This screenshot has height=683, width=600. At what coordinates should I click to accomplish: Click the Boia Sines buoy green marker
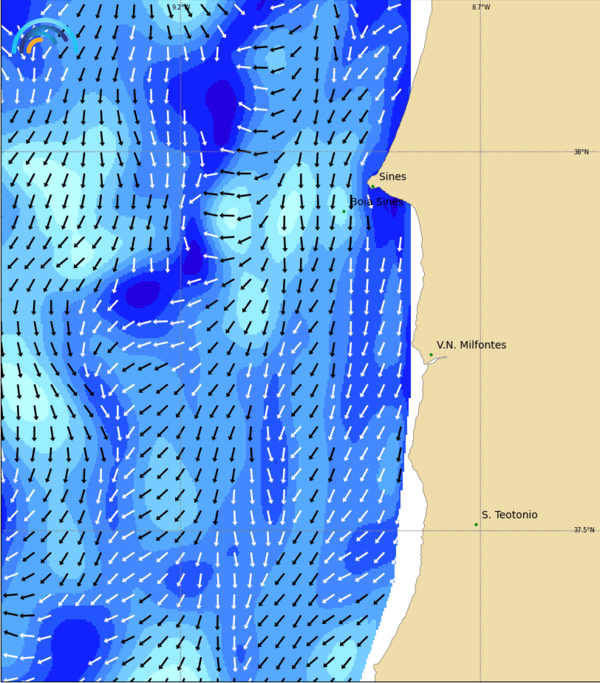344,211
